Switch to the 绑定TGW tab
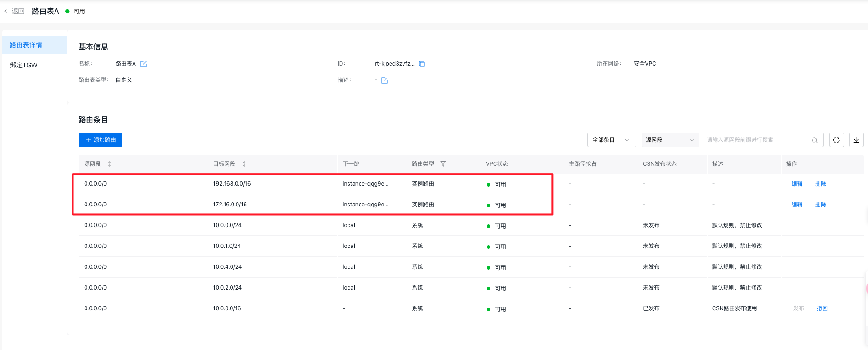This screenshot has height=350, width=868. [35, 65]
